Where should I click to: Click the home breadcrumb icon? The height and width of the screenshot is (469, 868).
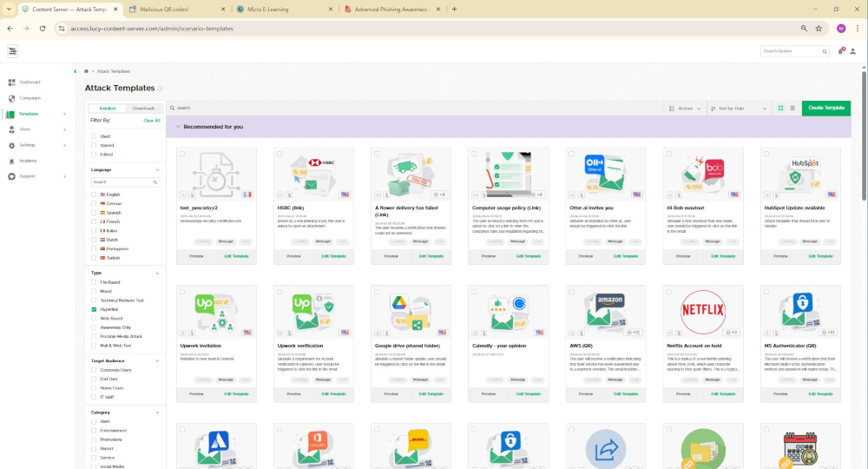click(x=86, y=71)
